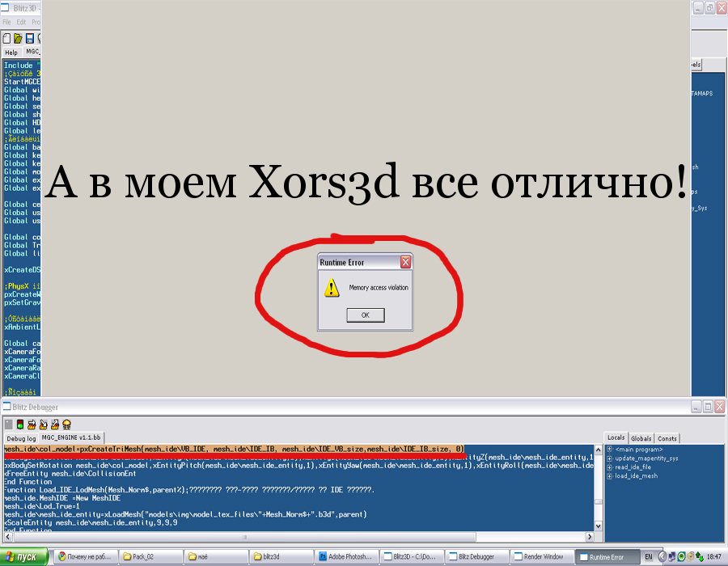Click the Save disk icon
This screenshot has height=566, width=728.
point(29,38)
